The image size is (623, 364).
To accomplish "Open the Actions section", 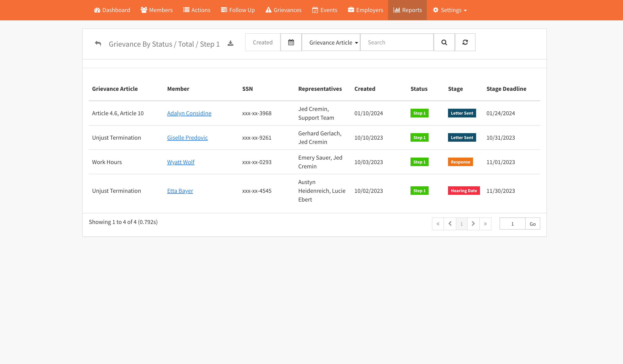I will pos(197,10).
